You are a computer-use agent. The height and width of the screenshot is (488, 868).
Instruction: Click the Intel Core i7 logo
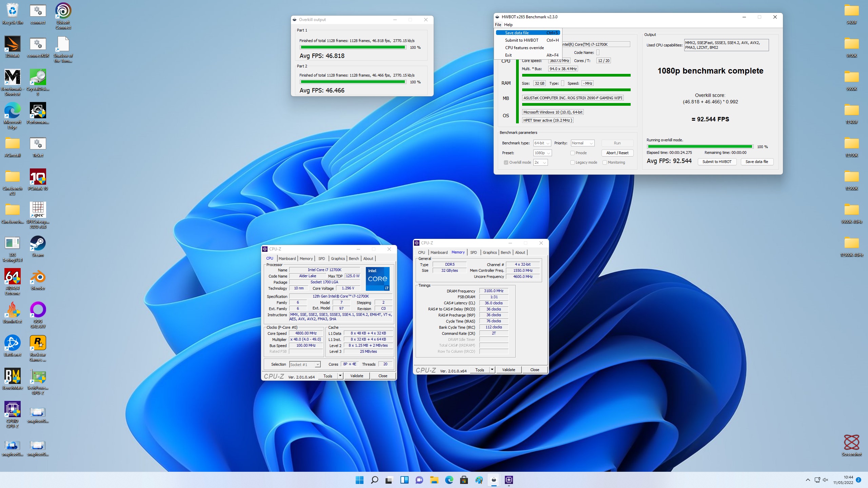coord(377,279)
